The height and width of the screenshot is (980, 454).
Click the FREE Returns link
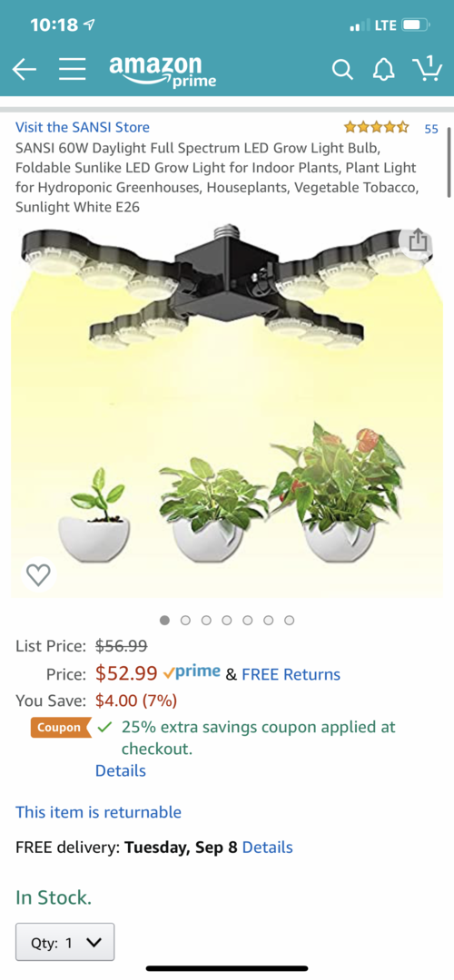[291, 674]
